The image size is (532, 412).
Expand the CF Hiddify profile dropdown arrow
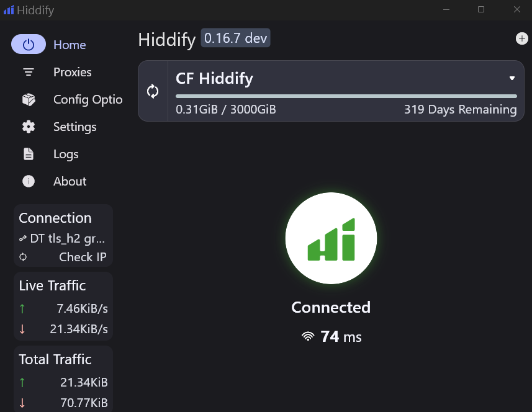click(x=512, y=78)
